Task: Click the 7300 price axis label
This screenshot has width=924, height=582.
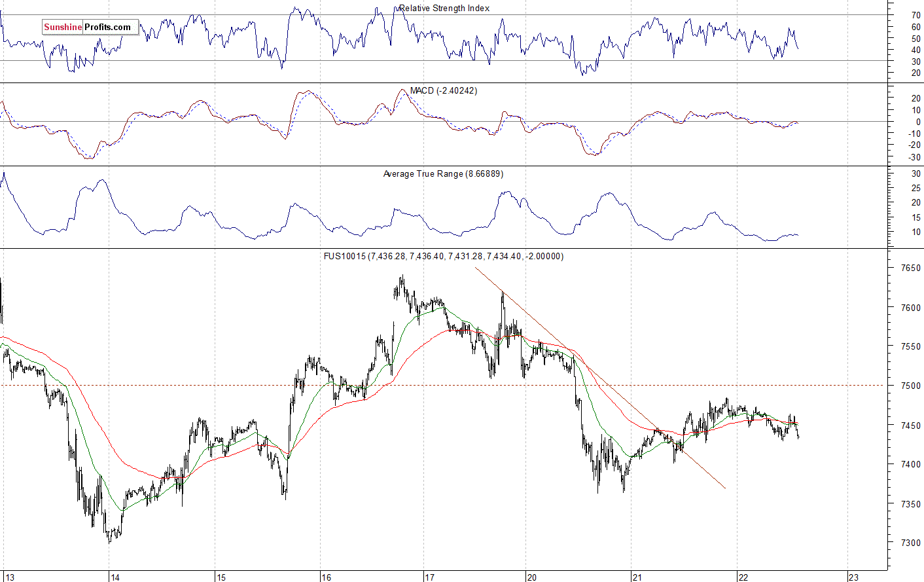Action: [910, 543]
